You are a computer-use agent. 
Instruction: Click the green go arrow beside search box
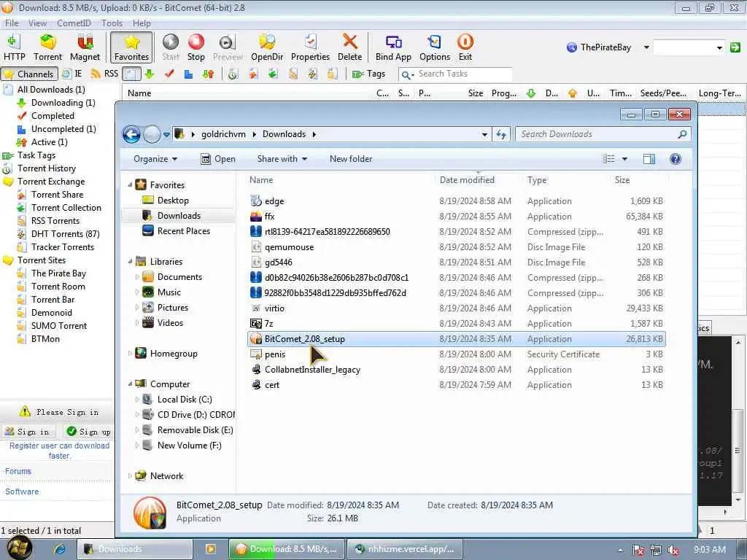pos(735,47)
